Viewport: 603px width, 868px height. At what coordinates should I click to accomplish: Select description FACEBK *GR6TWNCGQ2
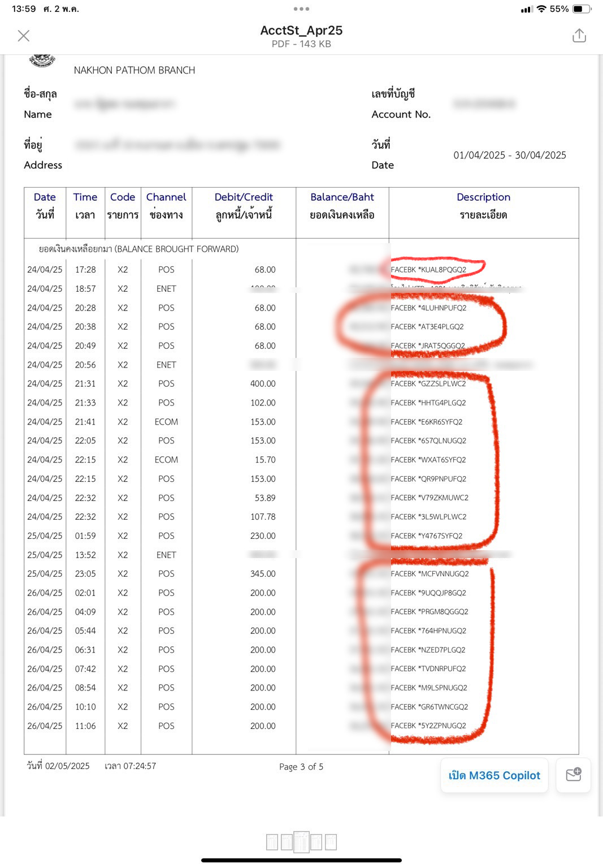click(430, 707)
